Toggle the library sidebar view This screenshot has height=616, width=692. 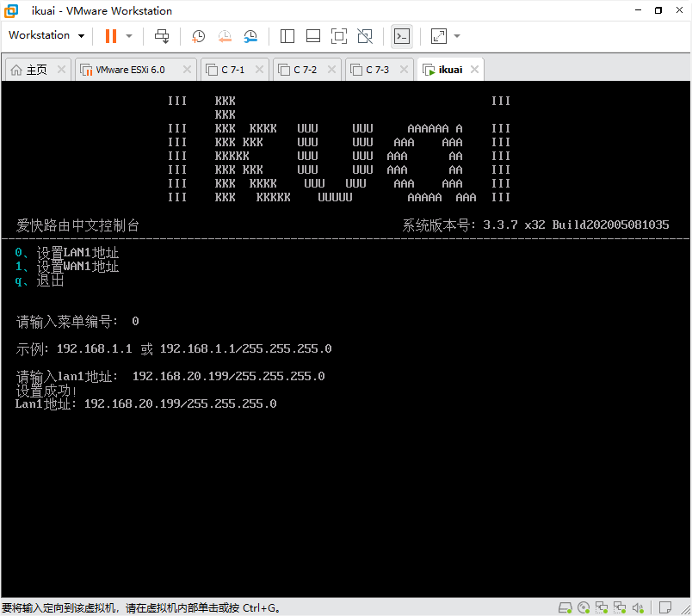click(287, 36)
